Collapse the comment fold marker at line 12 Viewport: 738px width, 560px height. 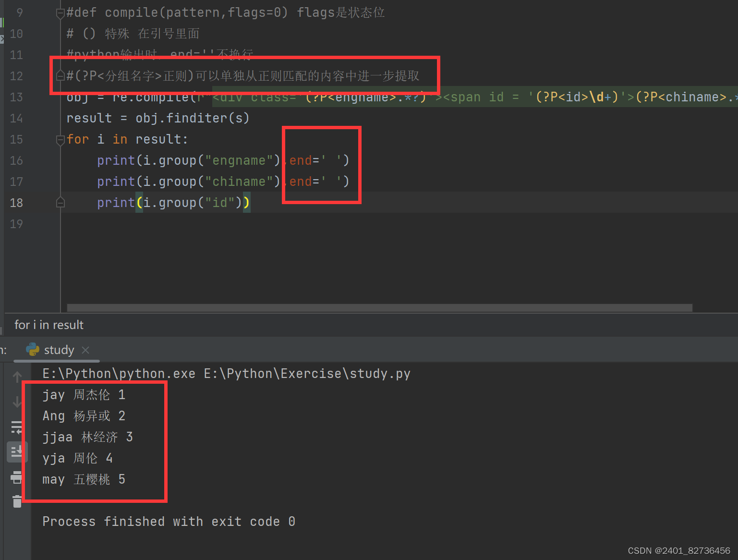[x=60, y=75]
